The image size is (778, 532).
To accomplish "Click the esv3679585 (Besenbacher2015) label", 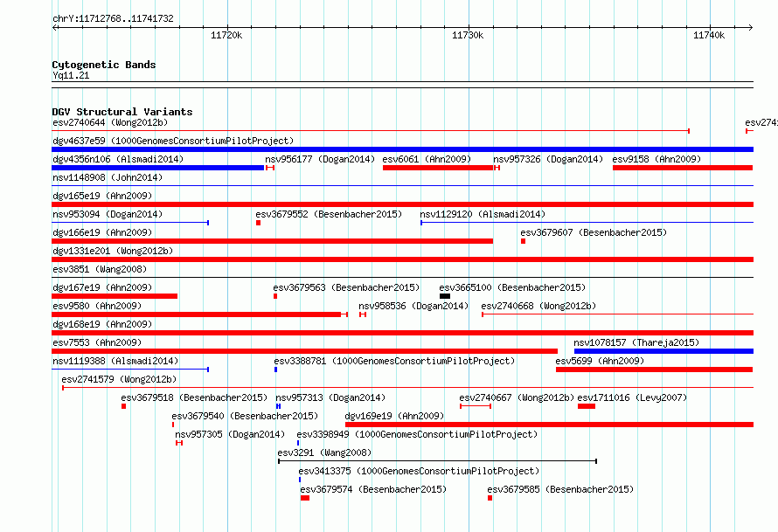I will pos(560,489).
